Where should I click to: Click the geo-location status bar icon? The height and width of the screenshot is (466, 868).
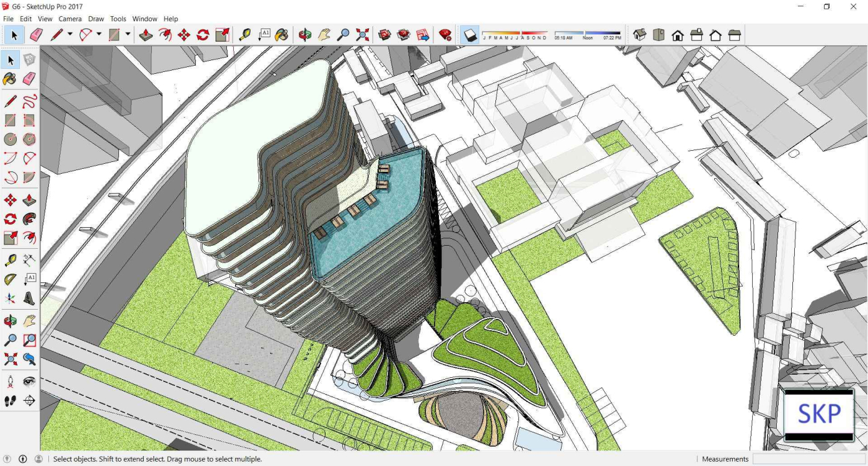[7, 459]
